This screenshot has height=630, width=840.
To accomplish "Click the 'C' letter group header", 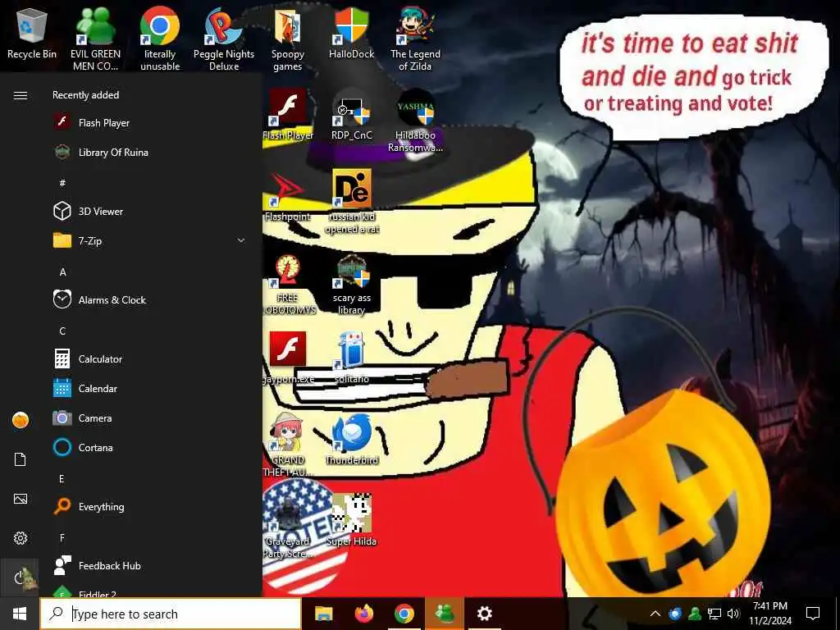I will click(62, 331).
